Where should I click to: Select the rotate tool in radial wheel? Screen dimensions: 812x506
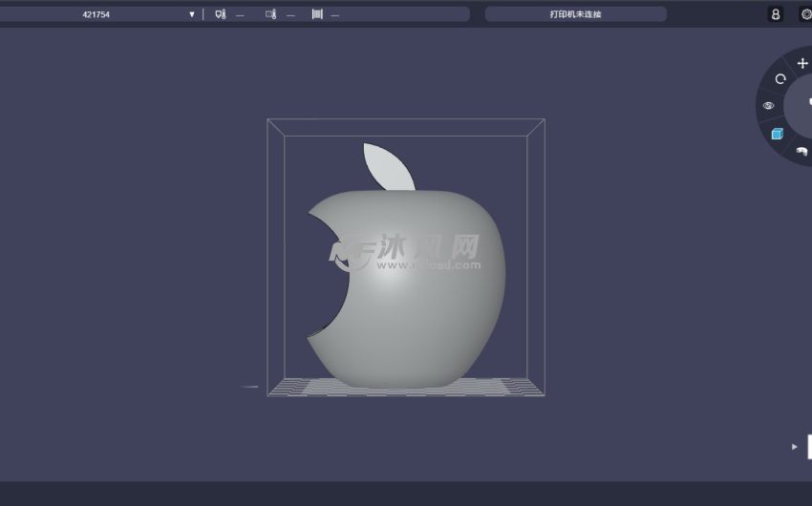tap(780, 79)
